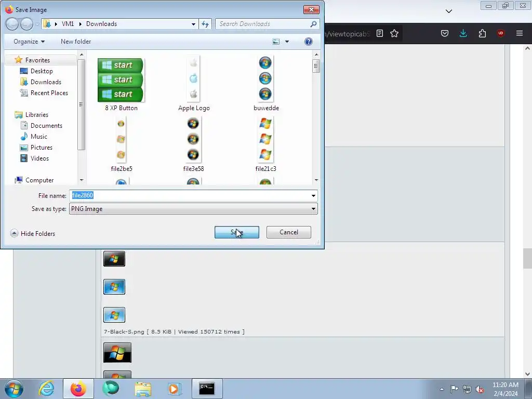Create a New folder
The image size is (532, 399).
pyautogui.click(x=76, y=42)
